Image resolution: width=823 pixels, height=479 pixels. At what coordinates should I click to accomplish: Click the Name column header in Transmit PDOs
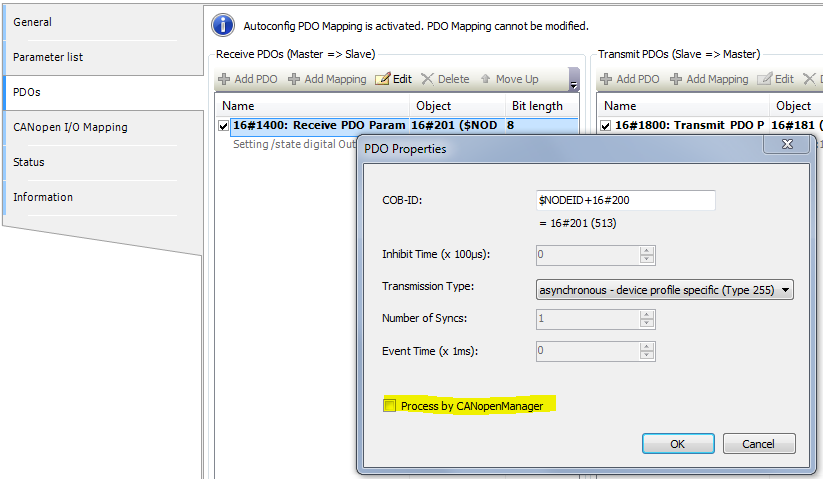pos(684,106)
